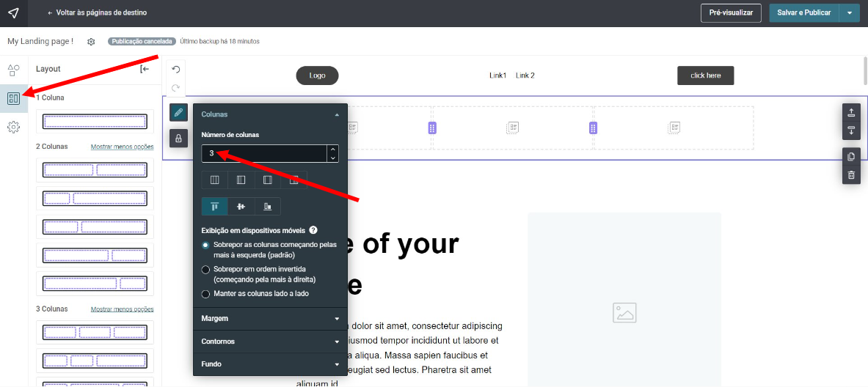This screenshot has height=387, width=868.
Task: Select Sobrepor as colunas começando pelas mais à esquerda
Action: pos(205,245)
